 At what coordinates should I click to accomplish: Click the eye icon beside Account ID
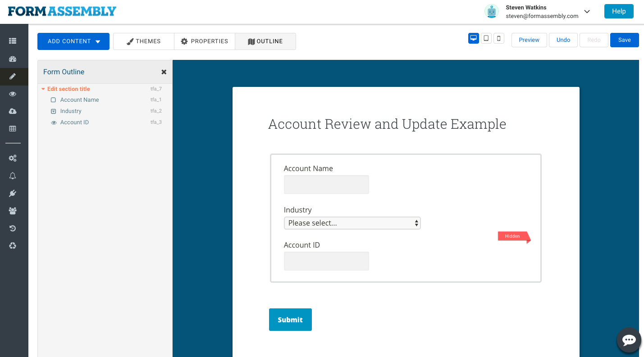pos(54,122)
